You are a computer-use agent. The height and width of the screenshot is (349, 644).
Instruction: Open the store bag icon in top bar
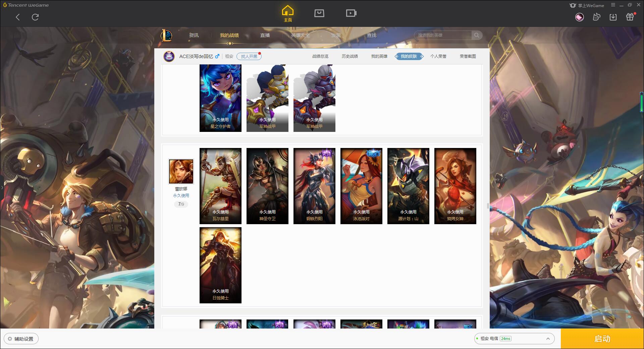pos(319,13)
